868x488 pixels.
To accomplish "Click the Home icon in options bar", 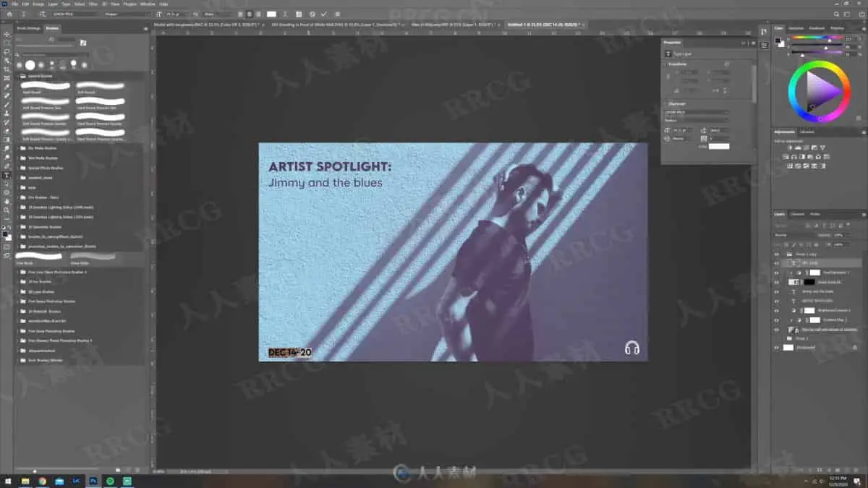I will pos(9,14).
